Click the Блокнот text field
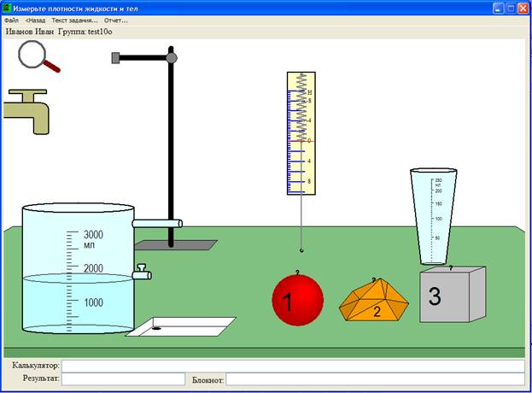The width and height of the screenshot is (532, 393). coord(375,379)
